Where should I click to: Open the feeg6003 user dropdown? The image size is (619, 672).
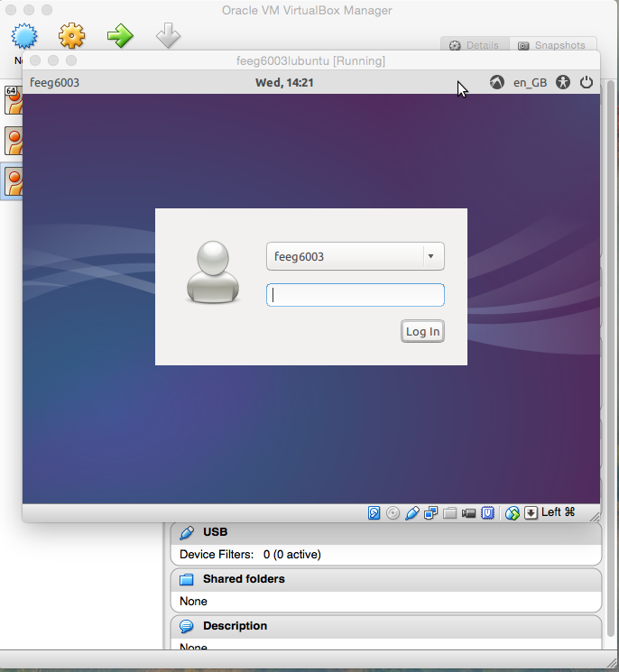[x=355, y=256]
